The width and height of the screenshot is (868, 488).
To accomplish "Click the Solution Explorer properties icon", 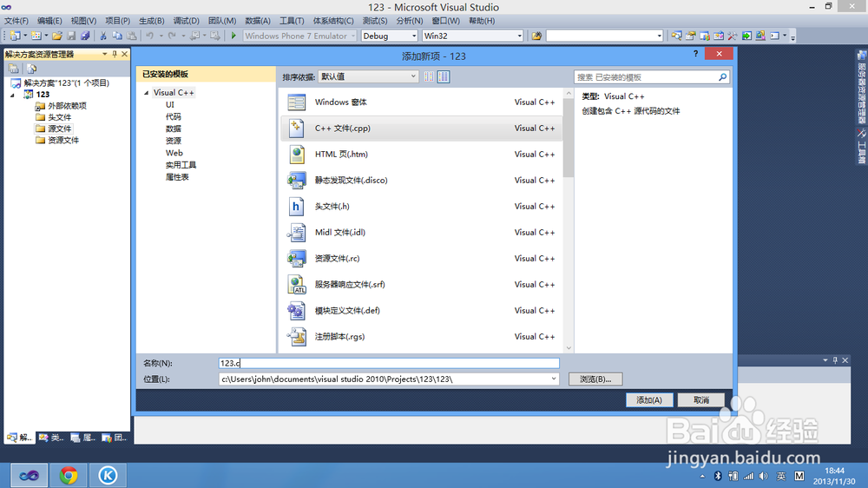I will [x=14, y=69].
